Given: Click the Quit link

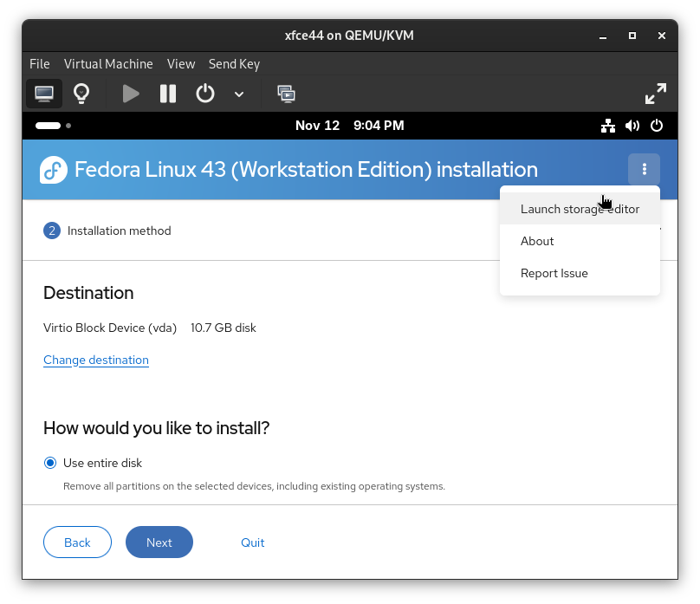Looking at the screenshot, I should point(253,542).
